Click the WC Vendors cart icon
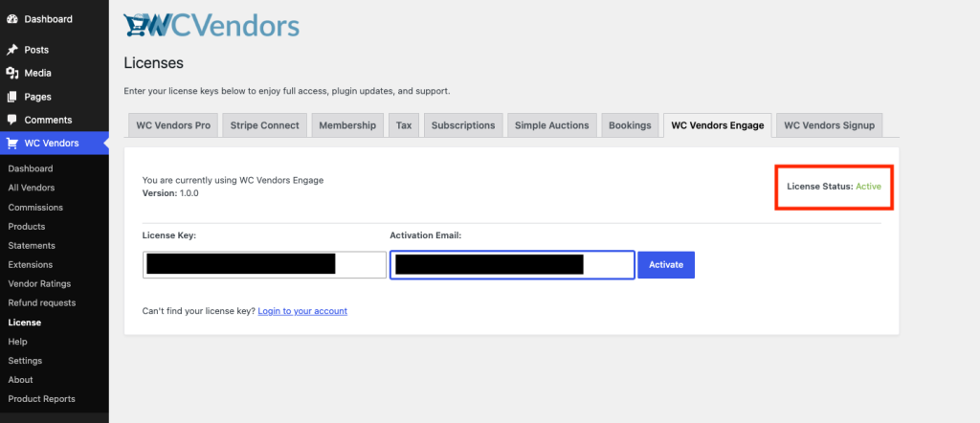The height and width of the screenshot is (423, 980). pos(11,144)
